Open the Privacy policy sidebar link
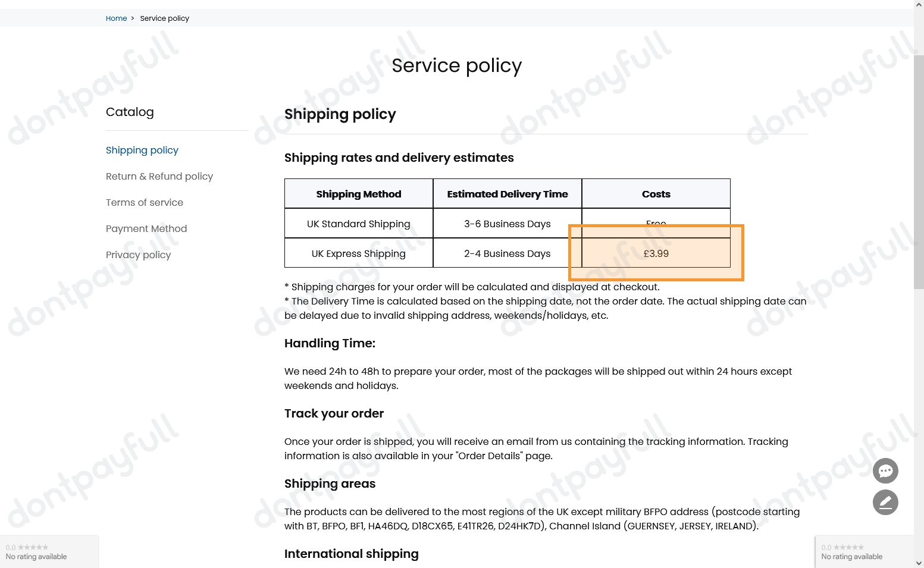The width and height of the screenshot is (924, 568). [138, 255]
